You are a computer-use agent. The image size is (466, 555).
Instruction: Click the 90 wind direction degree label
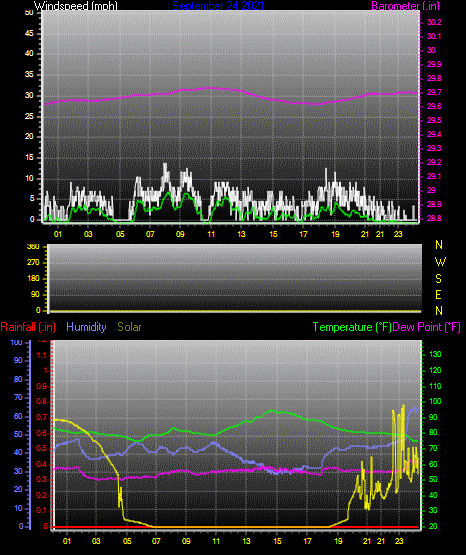[35, 294]
